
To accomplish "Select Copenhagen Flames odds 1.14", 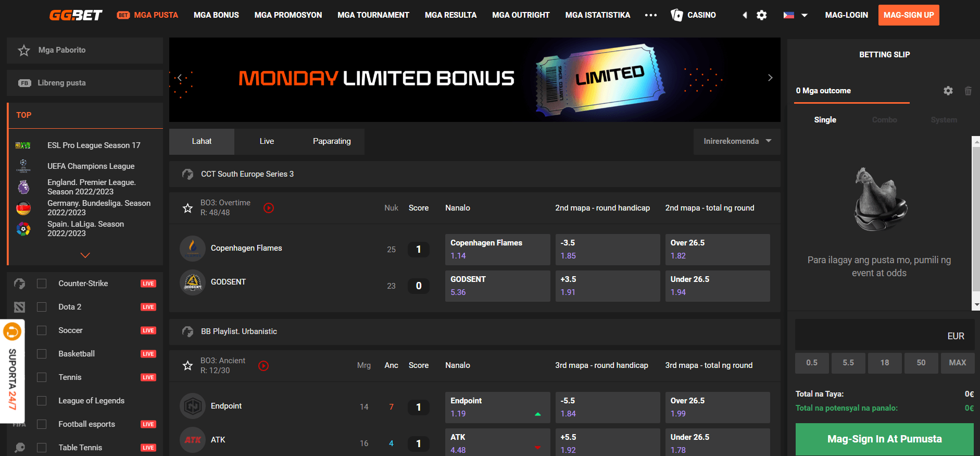I will point(497,250).
